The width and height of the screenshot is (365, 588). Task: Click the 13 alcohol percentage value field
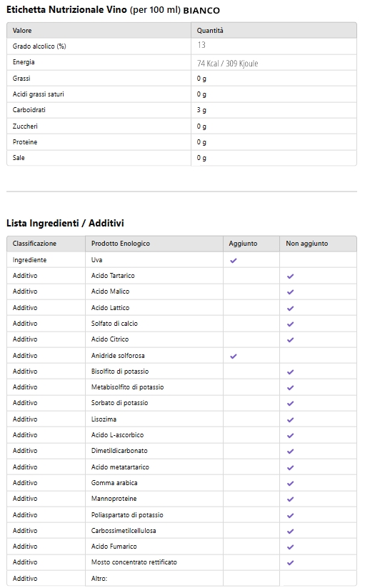click(274, 46)
